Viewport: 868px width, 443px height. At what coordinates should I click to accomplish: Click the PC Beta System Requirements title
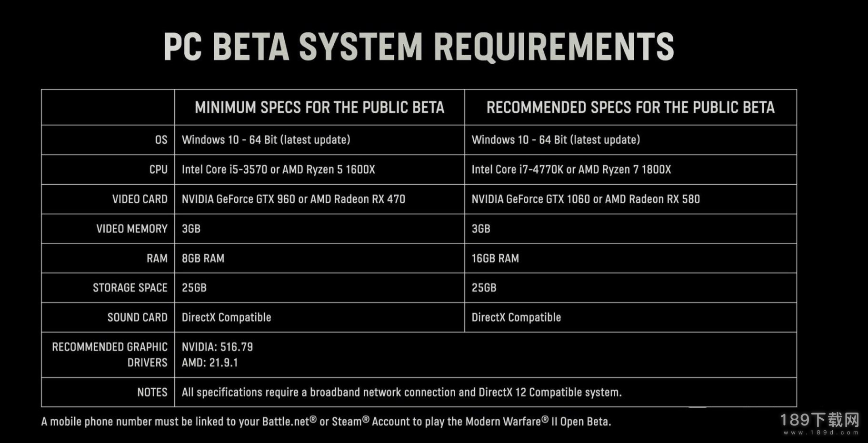(419, 47)
